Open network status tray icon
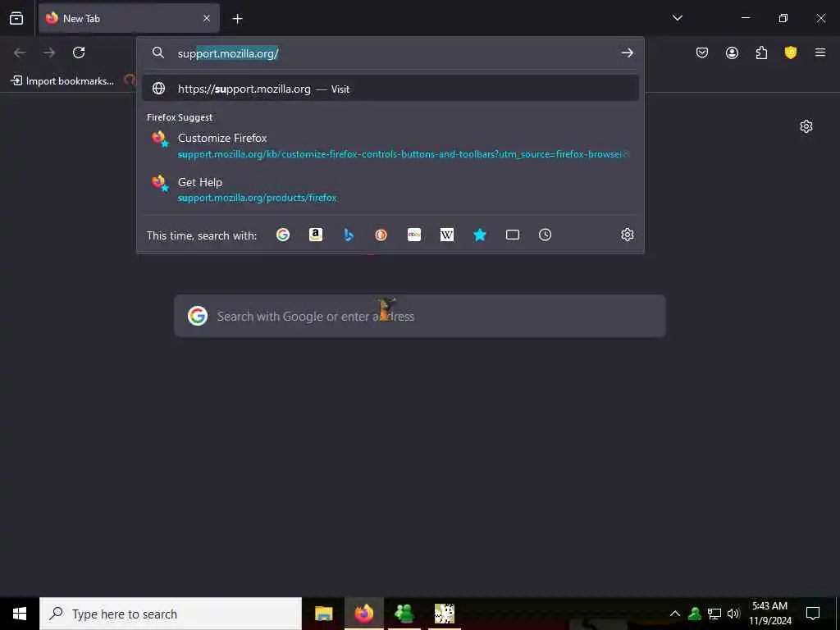This screenshot has width=840, height=630. [x=714, y=614]
